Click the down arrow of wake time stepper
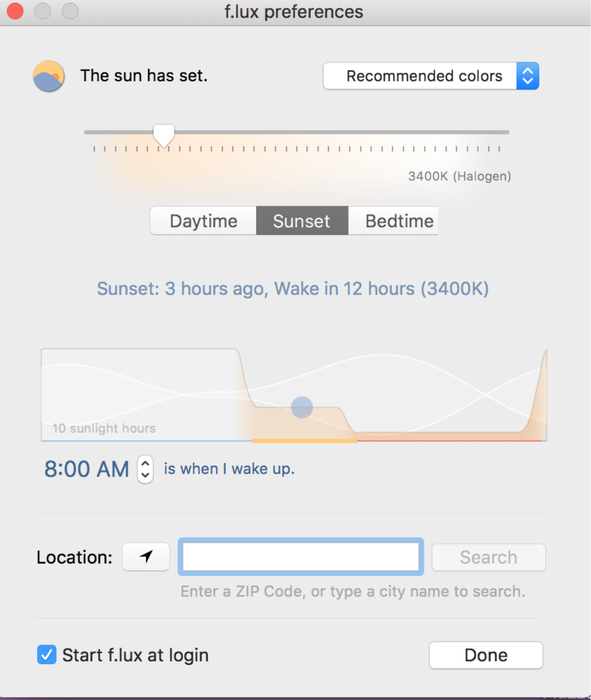Viewport: 591px width, 700px height. point(145,476)
